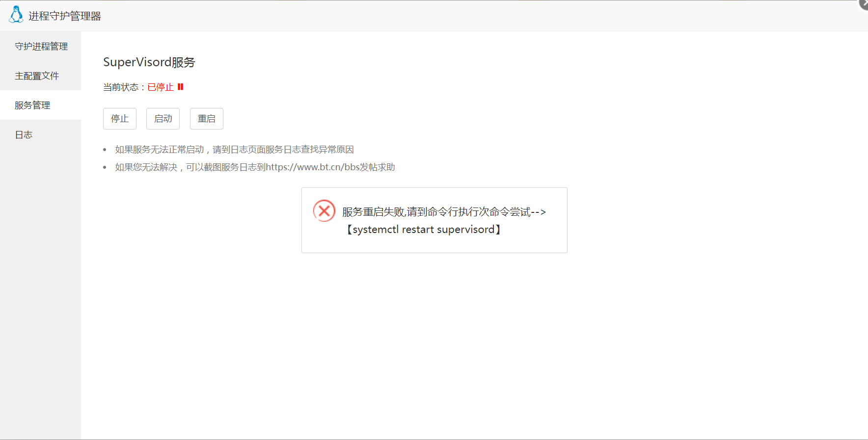
Task: Click the tip mentioning https://www.bt.cn/bbs
Action: click(x=255, y=167)
